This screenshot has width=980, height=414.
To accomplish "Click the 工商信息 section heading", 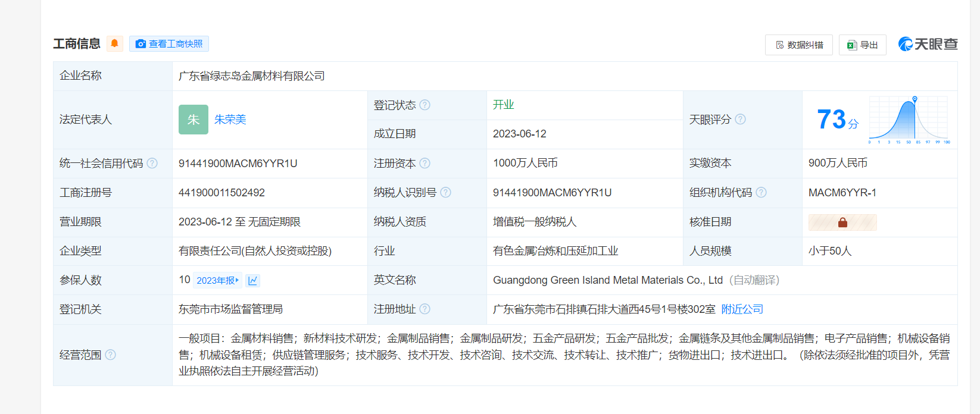I will pos(77,44).
